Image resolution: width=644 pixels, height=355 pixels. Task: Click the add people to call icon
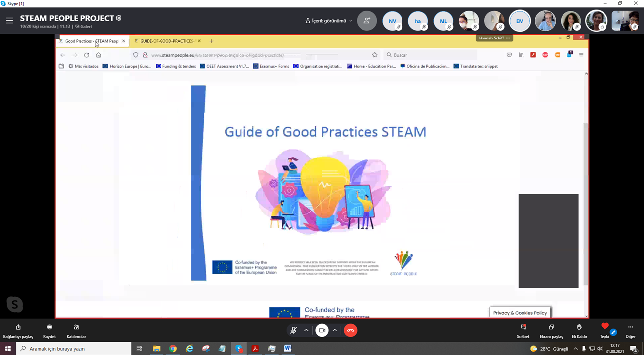366,21
